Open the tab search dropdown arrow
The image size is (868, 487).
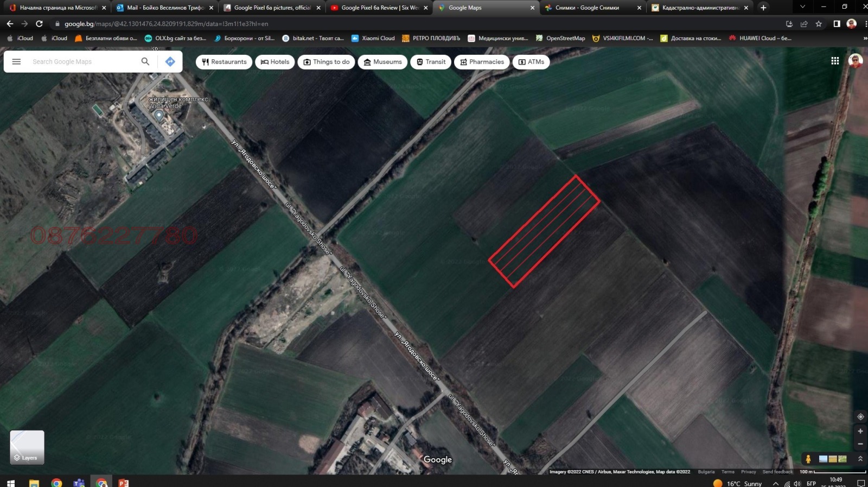pyautogui.click(x=802, y=8)
